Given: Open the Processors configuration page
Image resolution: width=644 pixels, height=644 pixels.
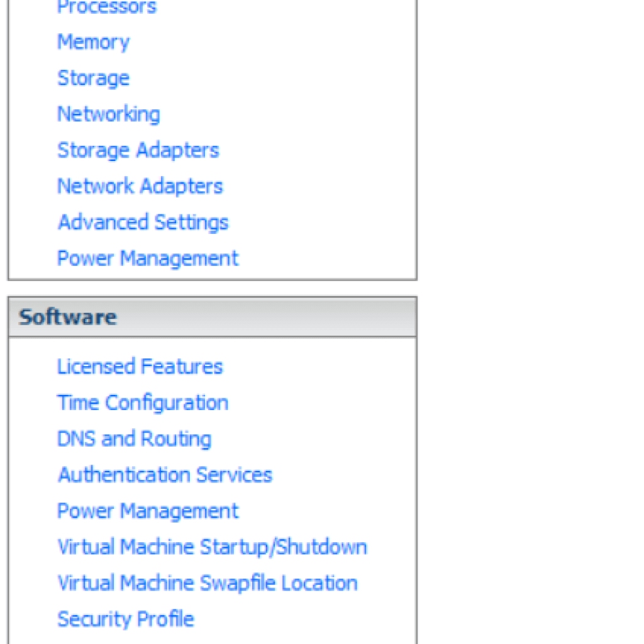Looking at the screenshot, I should (106, 8).
